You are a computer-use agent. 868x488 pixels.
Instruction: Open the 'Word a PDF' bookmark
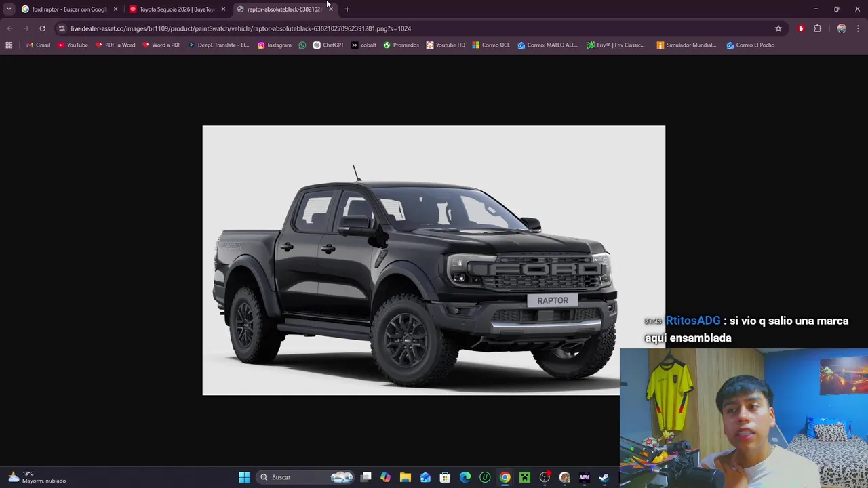pos(161,45)
